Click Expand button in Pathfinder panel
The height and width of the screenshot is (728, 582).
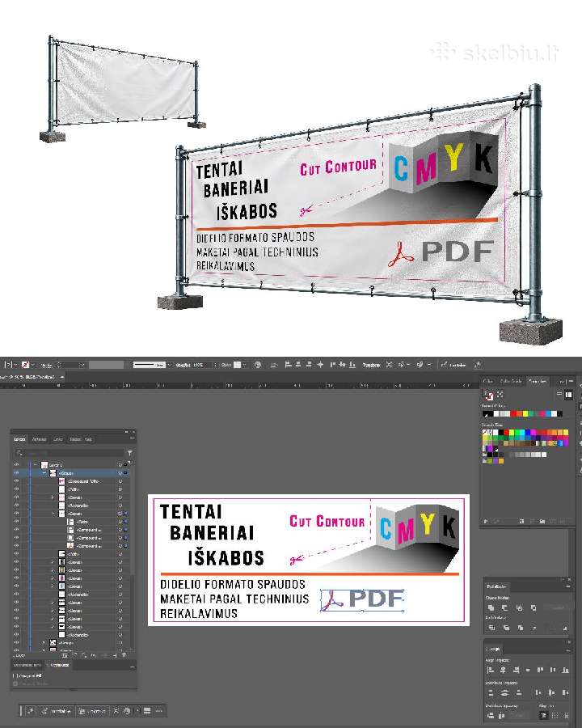point(558,607)
